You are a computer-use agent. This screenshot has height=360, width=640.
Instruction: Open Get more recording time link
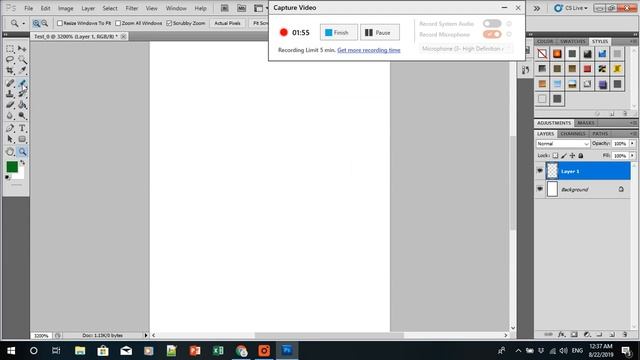pyautogui.click(x=369, y=50)
